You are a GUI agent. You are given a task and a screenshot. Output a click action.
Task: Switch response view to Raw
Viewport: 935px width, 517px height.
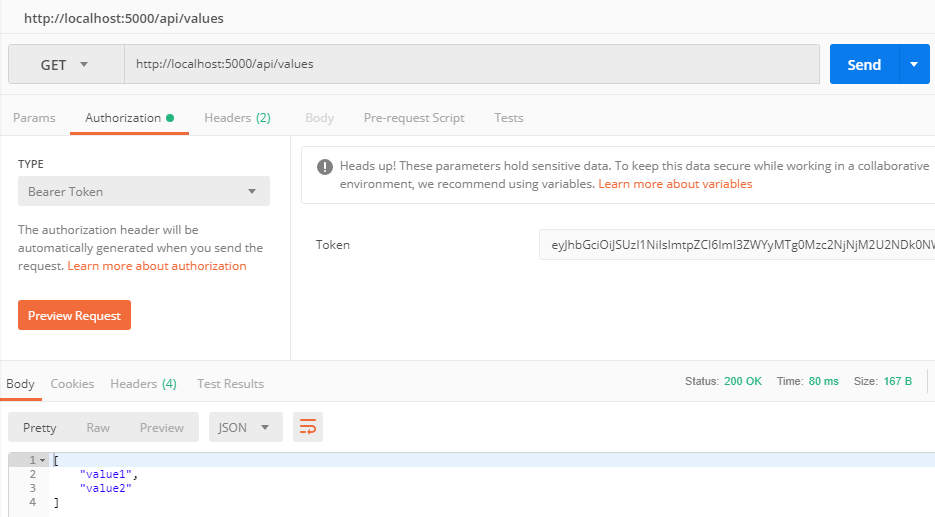(98, 428)
